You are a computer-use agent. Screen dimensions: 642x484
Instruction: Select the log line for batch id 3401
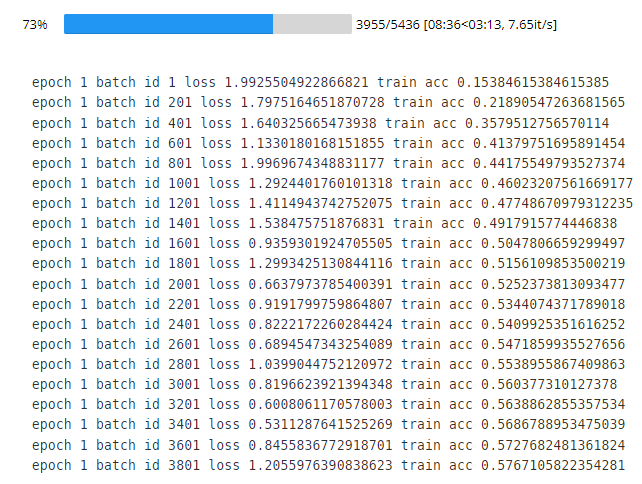328,425
